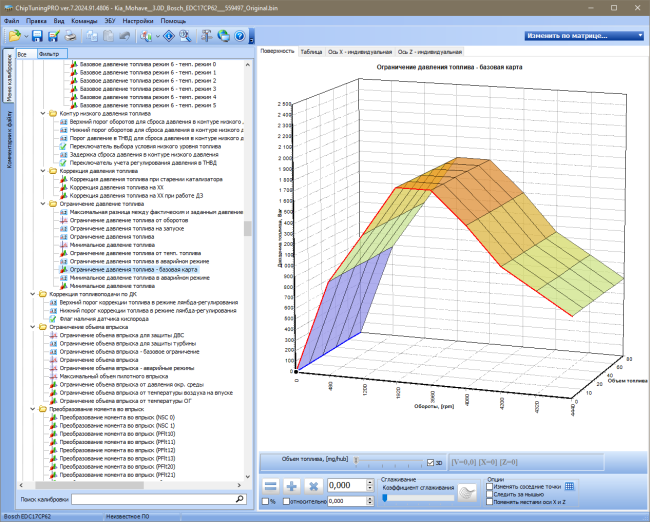Open the 'Команды' menu
Viewport: 650px width, 522px height.
point(84,21)
